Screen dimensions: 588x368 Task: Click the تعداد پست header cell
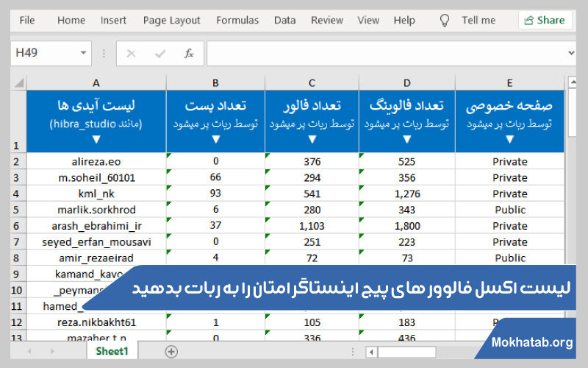click(x=215, y=121)
